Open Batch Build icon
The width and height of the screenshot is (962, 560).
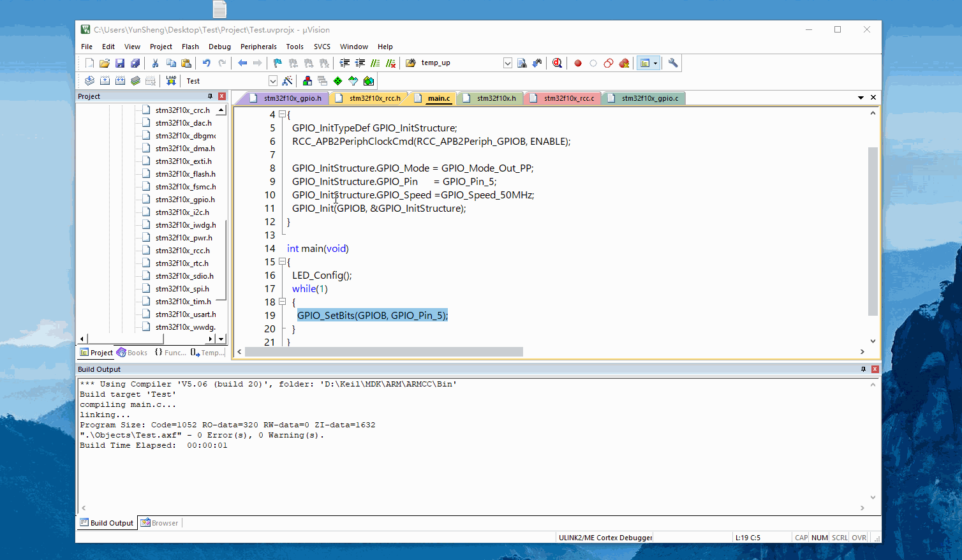tap(135, 81)
